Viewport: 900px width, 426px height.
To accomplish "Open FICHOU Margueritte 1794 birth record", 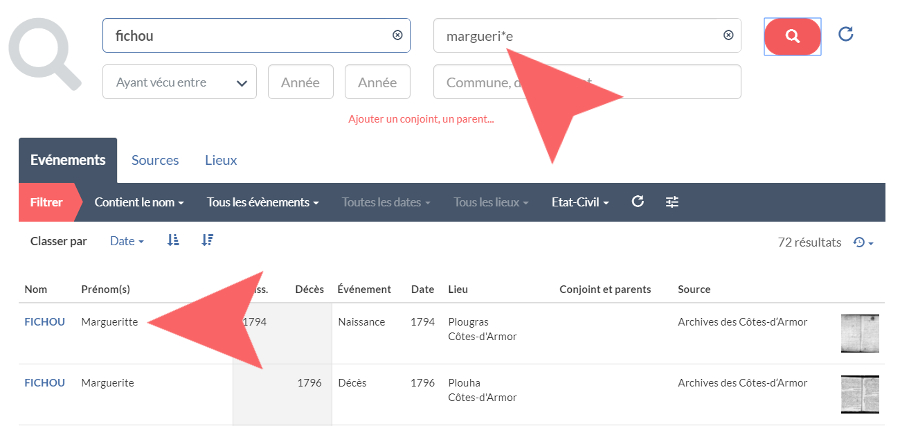I will pos(45,322).
